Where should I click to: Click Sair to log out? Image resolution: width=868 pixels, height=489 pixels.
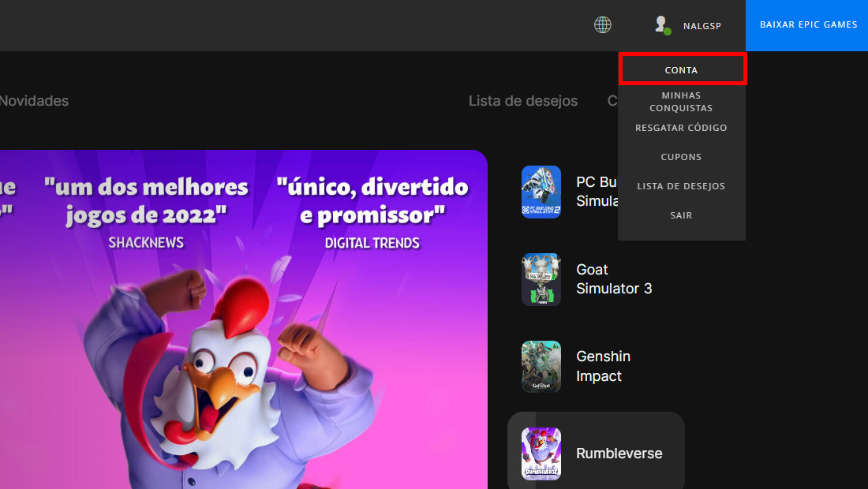[682, 216]
